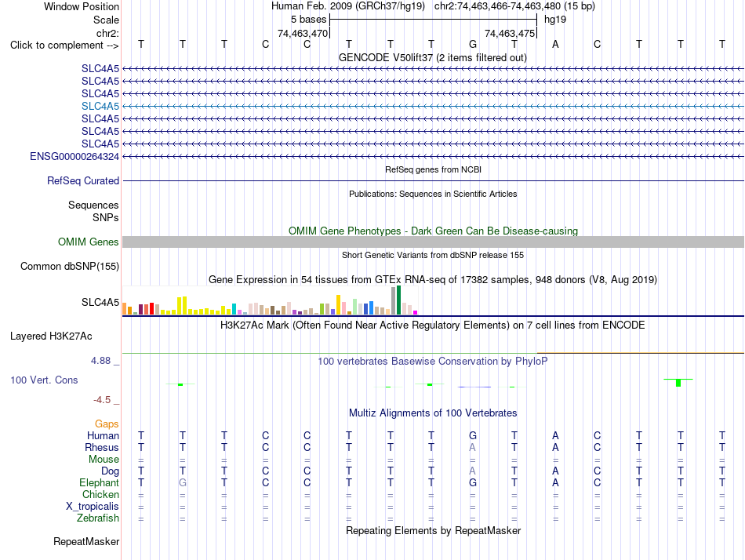Click the Dog alignment row label
Screen dimensions: 745x560
(x=110, y=471)
